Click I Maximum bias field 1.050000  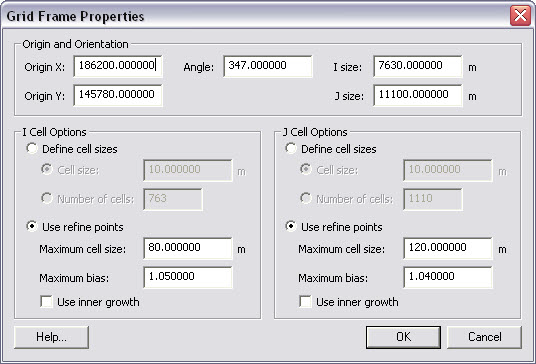pos(188,277)
